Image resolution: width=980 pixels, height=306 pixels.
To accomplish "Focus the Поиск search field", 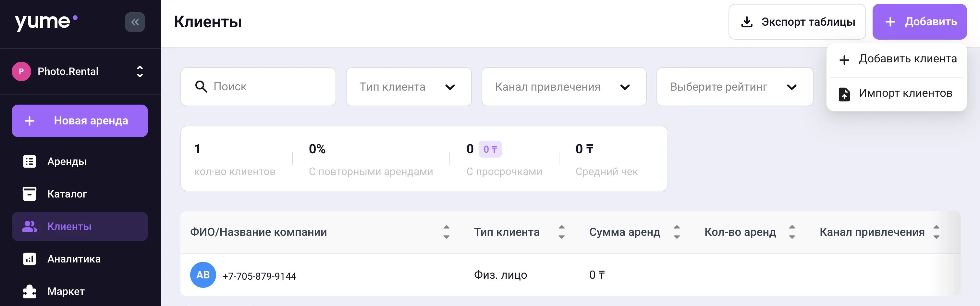I will (258, 87).
